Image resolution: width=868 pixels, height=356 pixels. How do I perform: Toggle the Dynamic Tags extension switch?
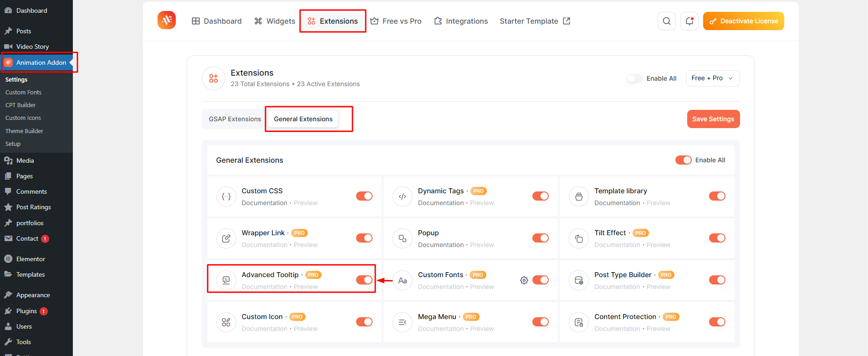point(541,196)
